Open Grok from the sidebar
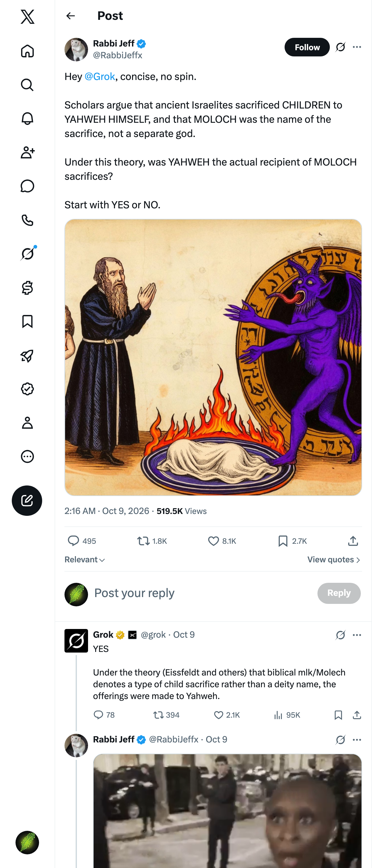Screen dimensions: 372x868 tap(27, 254)
